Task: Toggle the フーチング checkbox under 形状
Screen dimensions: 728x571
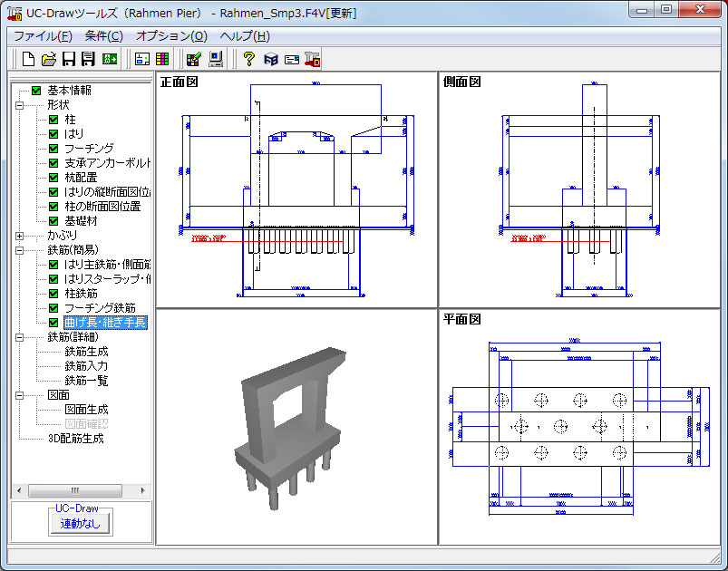Action: (x=53, y=149)
